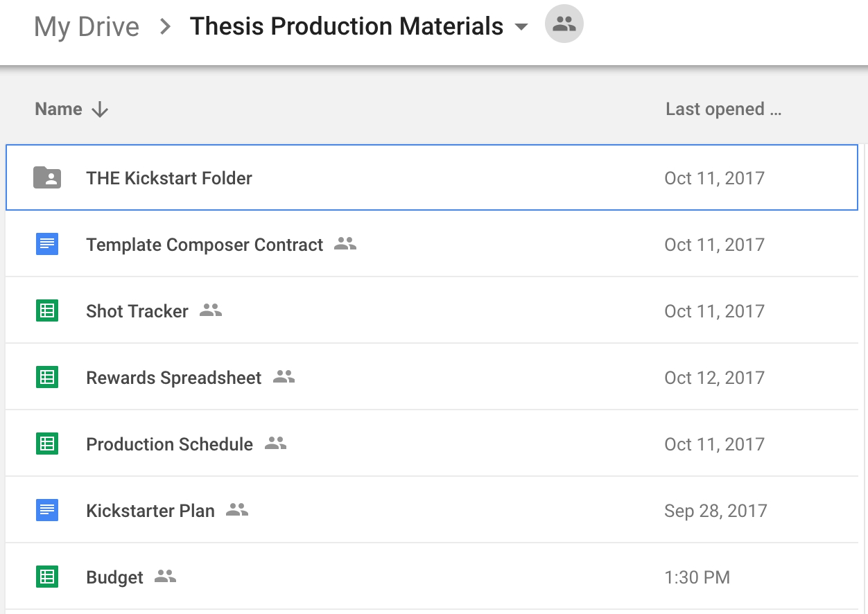Screen dimensions: 868x614
Task: Click Oct 11, 2017 date for THE Kickstart Folder
Action: [715, 178]
